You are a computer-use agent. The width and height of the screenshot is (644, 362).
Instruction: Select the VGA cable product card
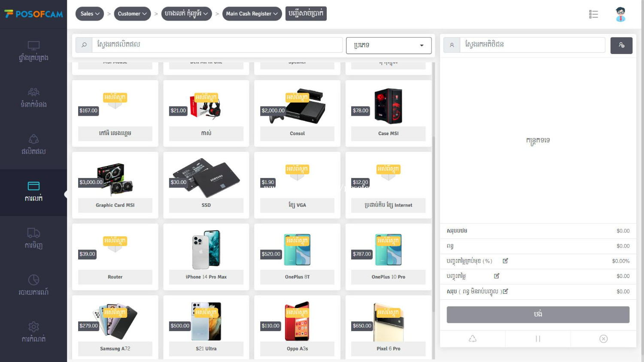pyautogui.click(x=297, y=185)
